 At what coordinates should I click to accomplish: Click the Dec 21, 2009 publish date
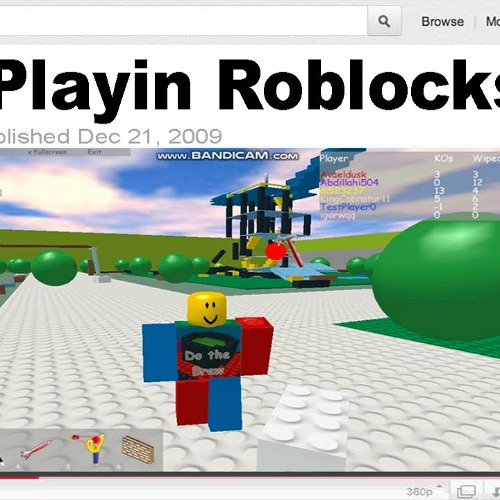point(150,136)
